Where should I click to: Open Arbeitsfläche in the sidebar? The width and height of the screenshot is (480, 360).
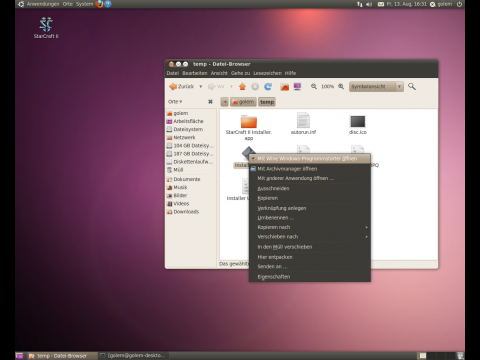[191, 121]
